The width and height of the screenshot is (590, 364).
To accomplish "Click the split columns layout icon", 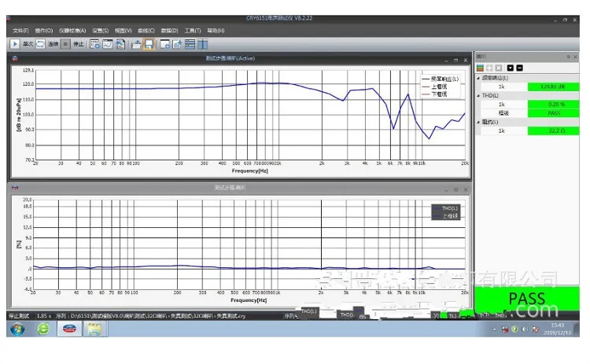I will (202, 44).
